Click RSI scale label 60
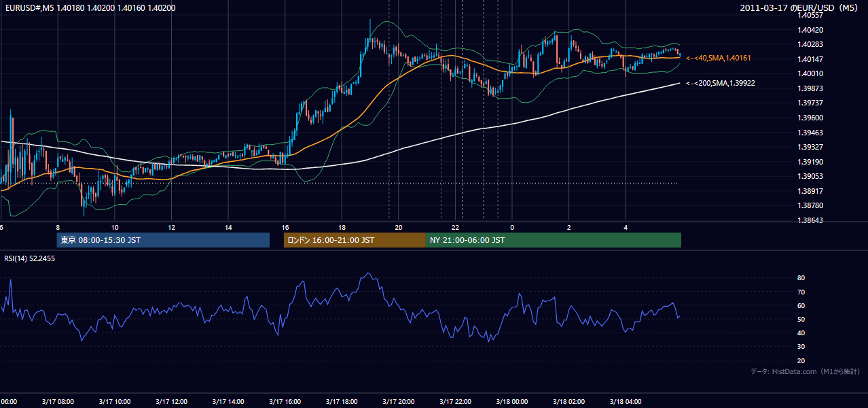Viewport: 868px width, 408px height. pos(801,305)
